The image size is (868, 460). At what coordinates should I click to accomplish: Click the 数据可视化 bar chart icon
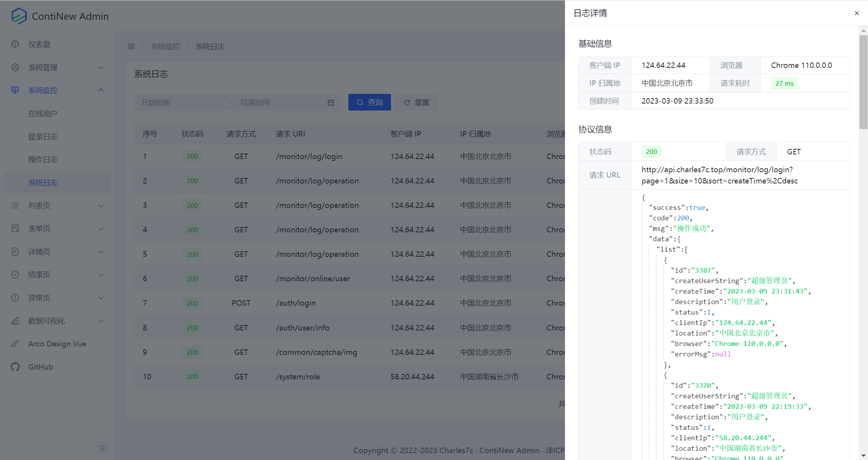(15, 321)
